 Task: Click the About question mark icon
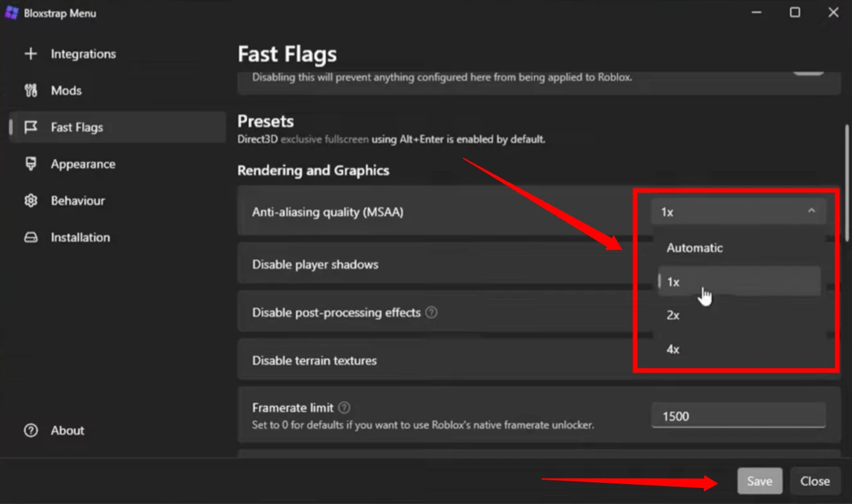click(x=30, y=430)
